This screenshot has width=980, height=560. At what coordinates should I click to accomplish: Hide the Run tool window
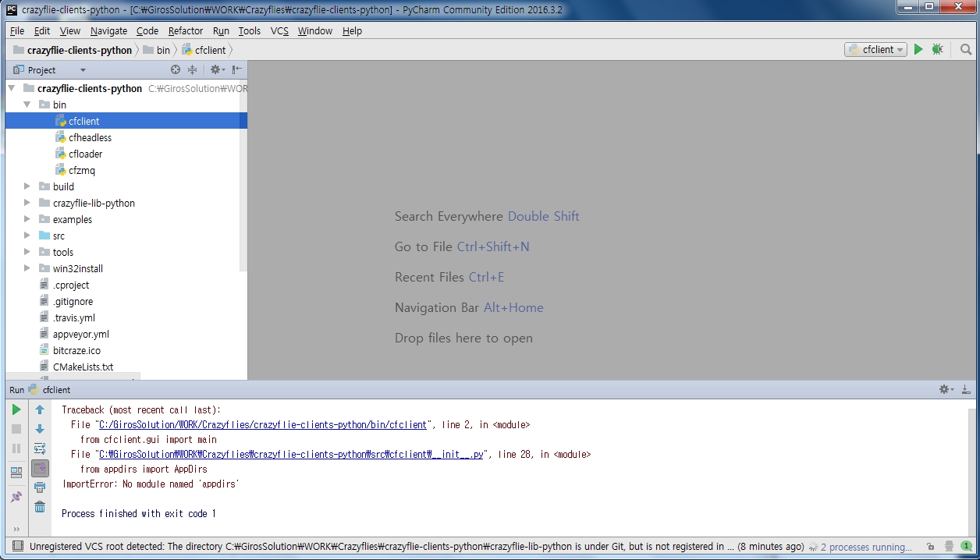click(x=966, y=389)
